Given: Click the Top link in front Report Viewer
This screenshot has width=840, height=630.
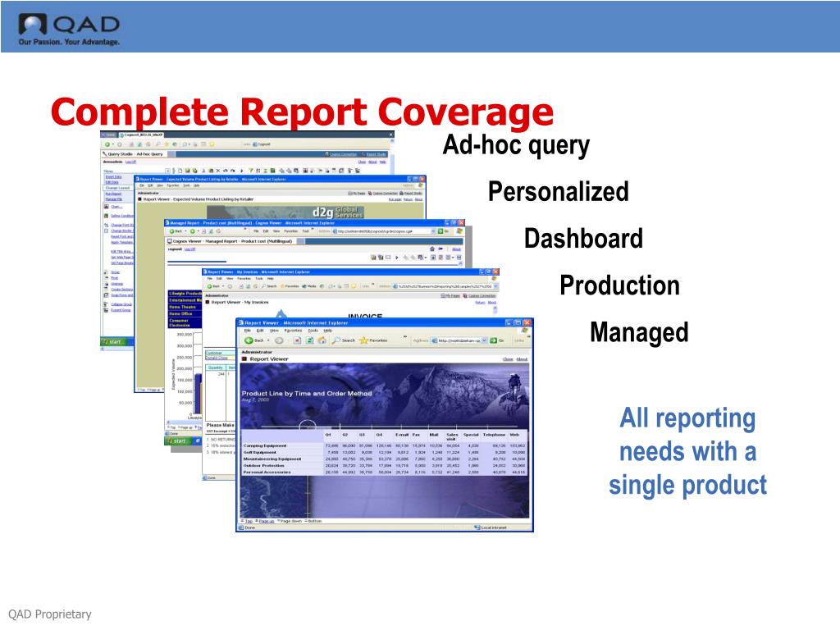Looking at the screenshot, I should tap(249, 521).
